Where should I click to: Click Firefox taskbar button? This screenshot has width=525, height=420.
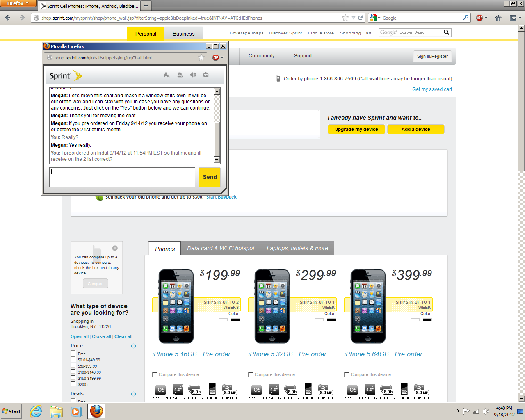click(x=96, y=411)
